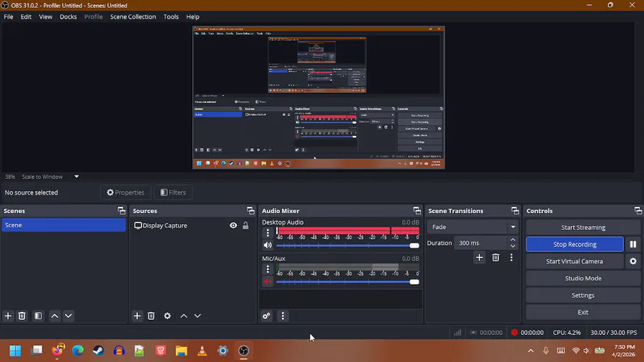This screenshot has width=644, height=362.
Task: Remove selected scene with trash icon
Action: pos(22,315)
